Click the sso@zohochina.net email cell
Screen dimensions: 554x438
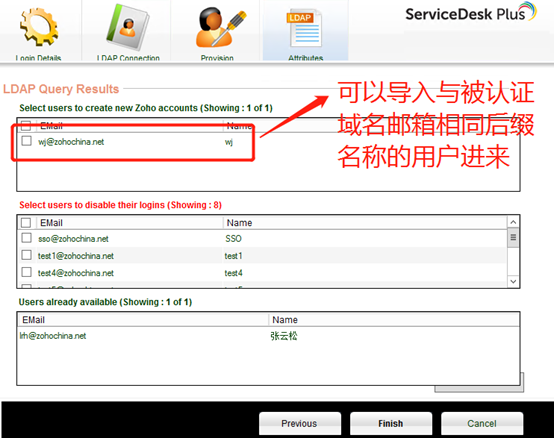73,239
